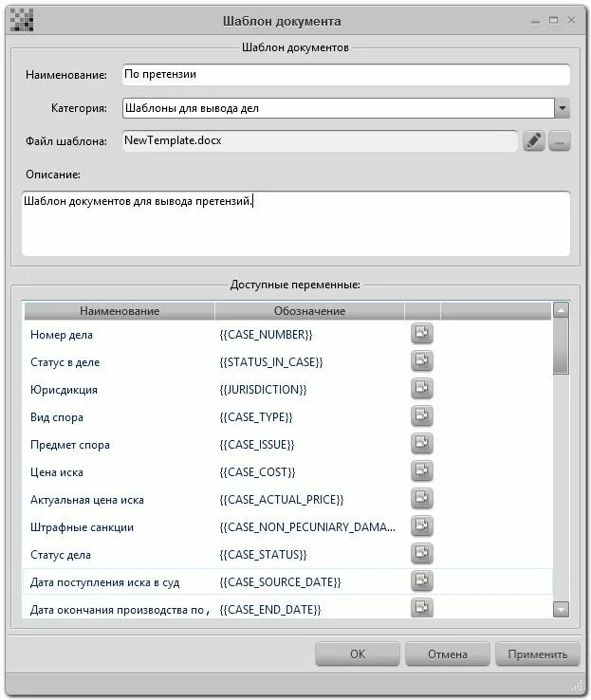
Task: Browse for template file with ellipsis button
Action: tap(560, 141)
